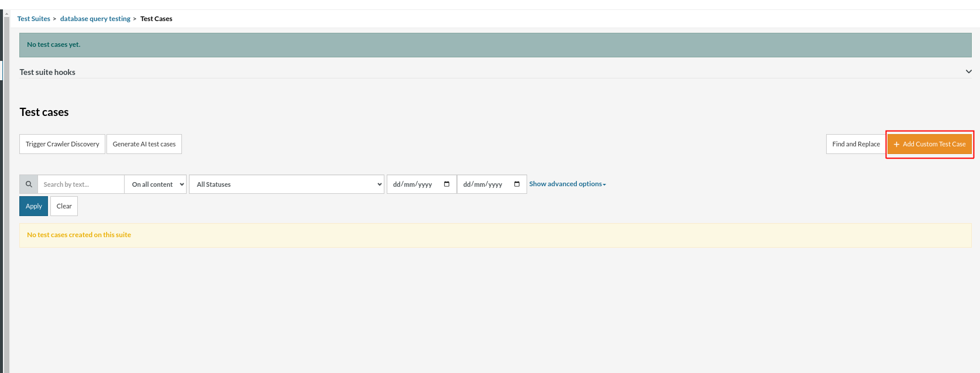
Task: Click Generate AI test cases
Action: pos(144,144)
